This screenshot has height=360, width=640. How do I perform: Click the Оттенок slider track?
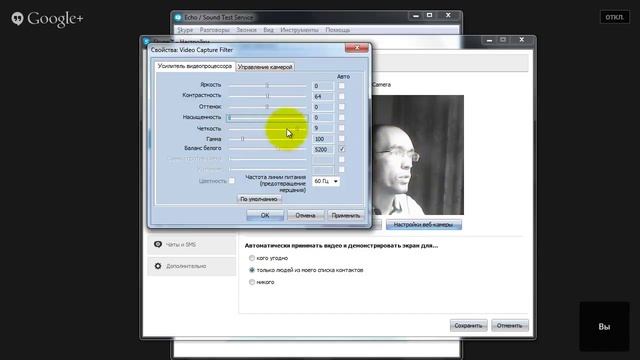pos(267,107)
